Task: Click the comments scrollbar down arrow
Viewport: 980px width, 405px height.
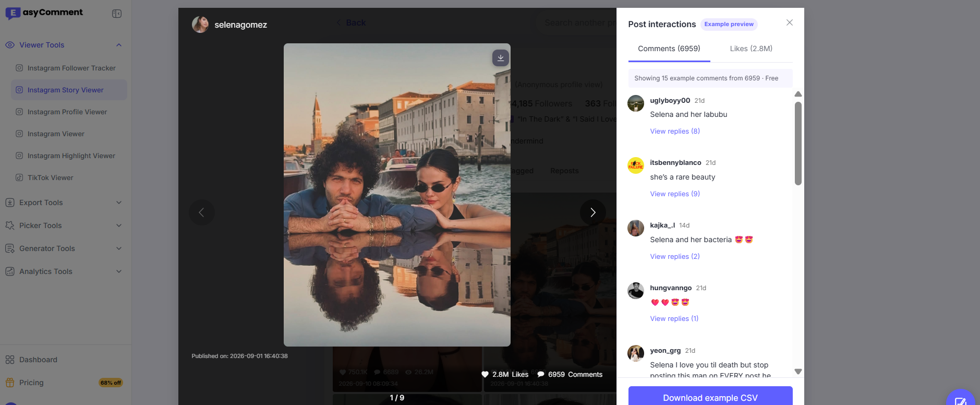Action: tap(798, 372)
